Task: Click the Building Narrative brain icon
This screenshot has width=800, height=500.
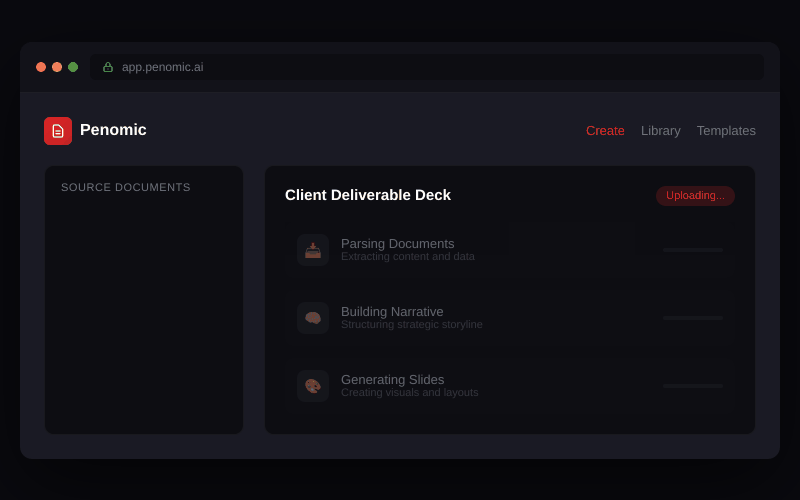Action: click(x=313, y=318)
